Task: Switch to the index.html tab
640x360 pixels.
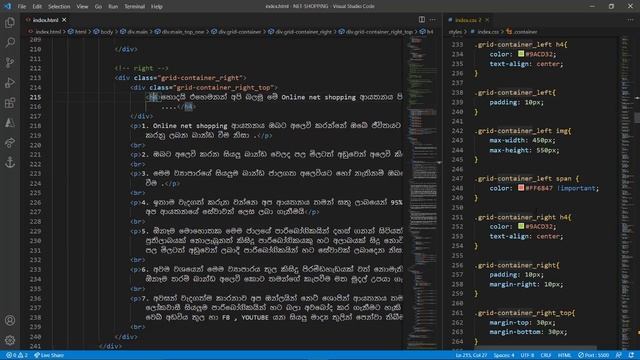Action: pyautogui.click(x=45, y=20)
